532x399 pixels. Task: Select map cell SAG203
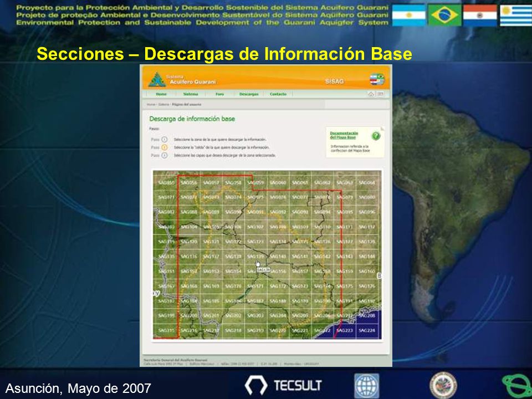[x=255, y=315]
